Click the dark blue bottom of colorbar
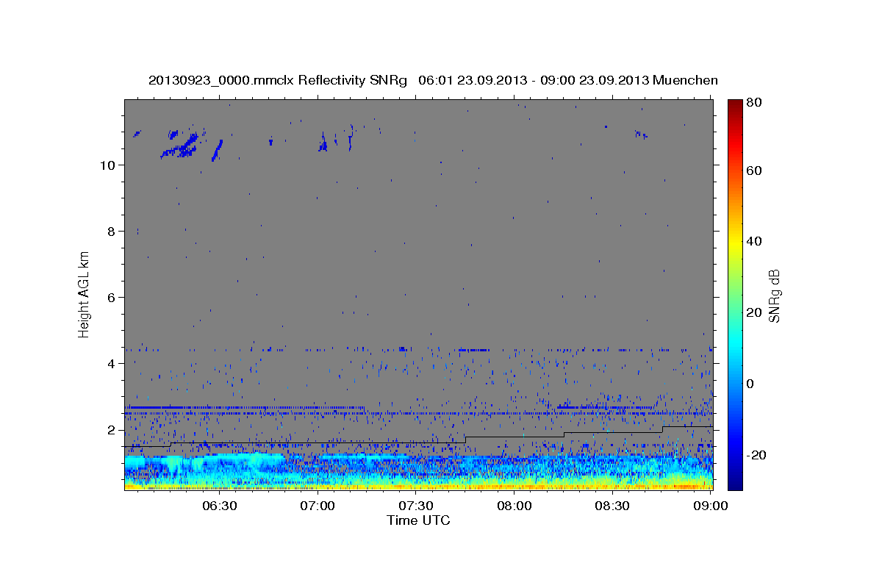The image size is (882, 588). (735, 483)
